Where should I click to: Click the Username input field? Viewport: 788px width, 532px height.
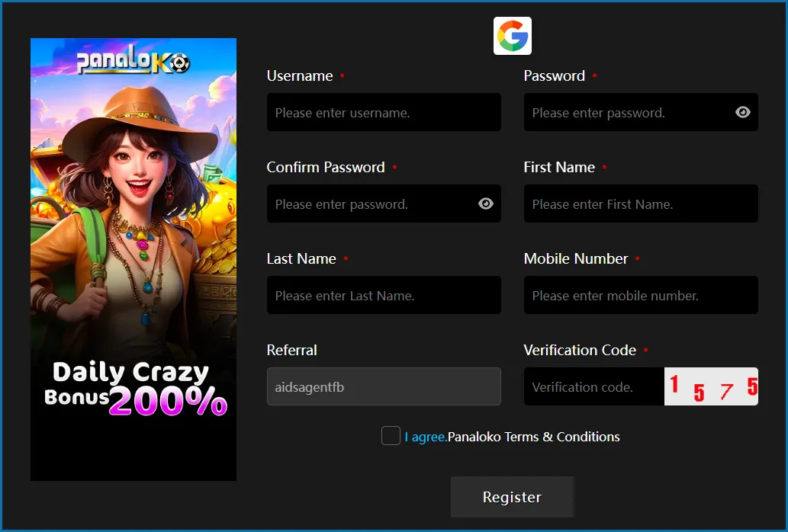(384, 112)
